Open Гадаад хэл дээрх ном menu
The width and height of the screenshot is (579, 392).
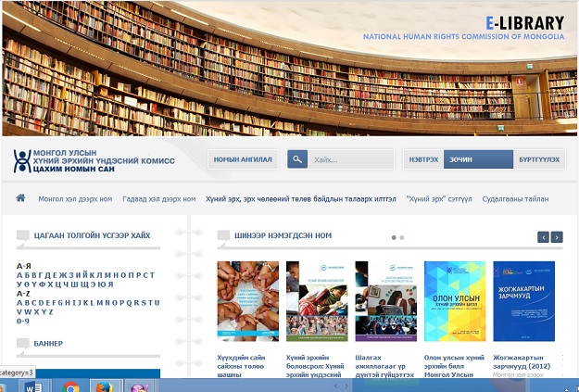tap(158, 199)
